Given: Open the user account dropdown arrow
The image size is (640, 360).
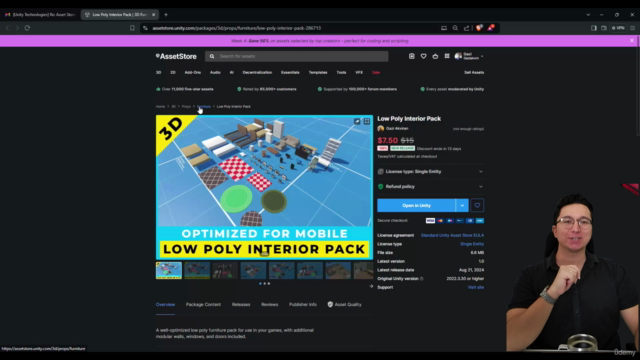Looking at the screenshot, I should (x=482, y=56).
